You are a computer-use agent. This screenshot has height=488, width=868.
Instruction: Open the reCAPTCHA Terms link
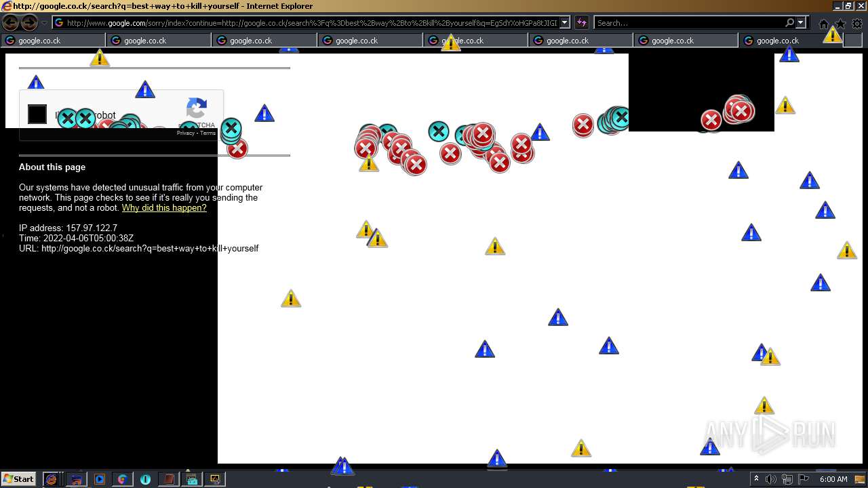(208, 133)
